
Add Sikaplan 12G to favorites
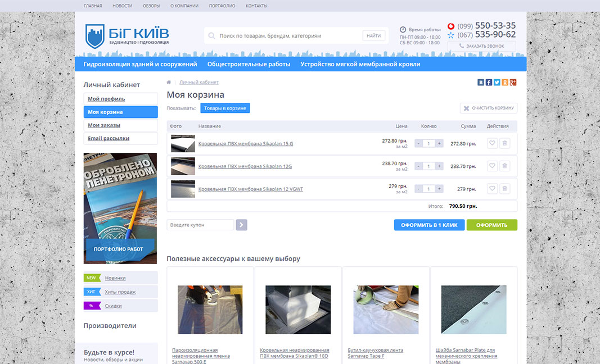pos(492,166)
